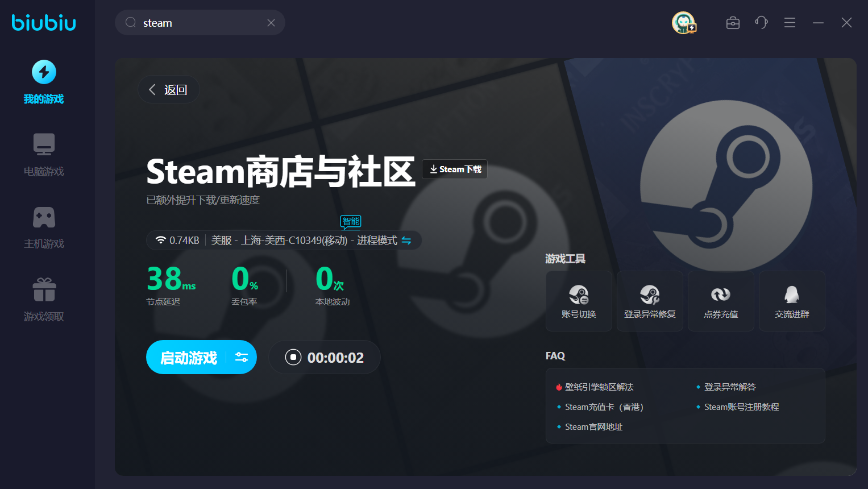Open FAQ link 登录异常解答
868x489 pixels.
[730, 387]
